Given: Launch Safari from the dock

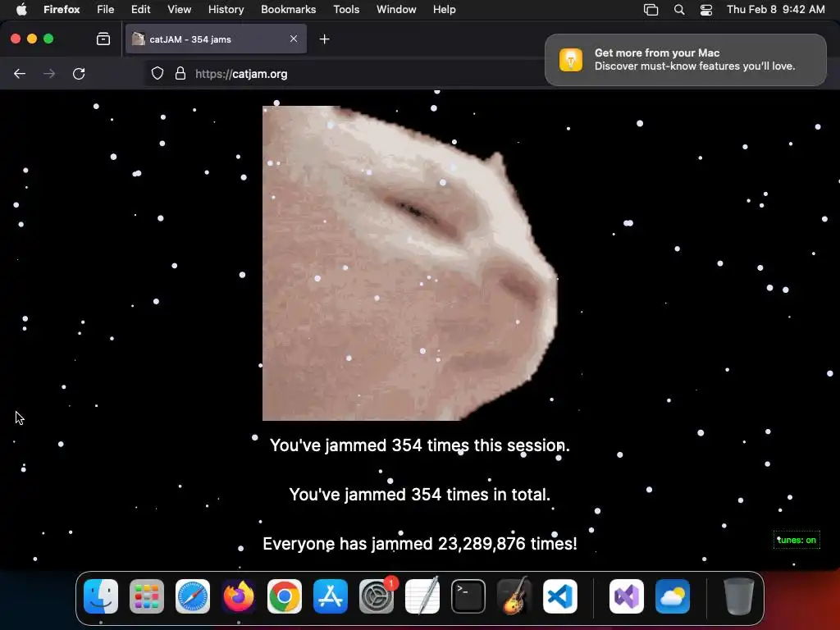Looking at the screenshot, I should click(193, 596).
